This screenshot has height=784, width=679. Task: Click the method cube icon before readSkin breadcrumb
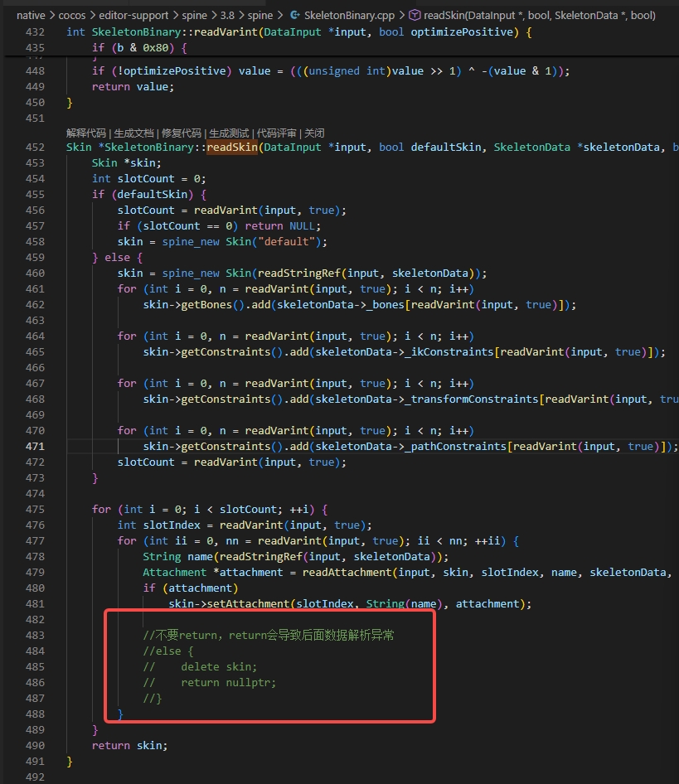coord(415,16)
